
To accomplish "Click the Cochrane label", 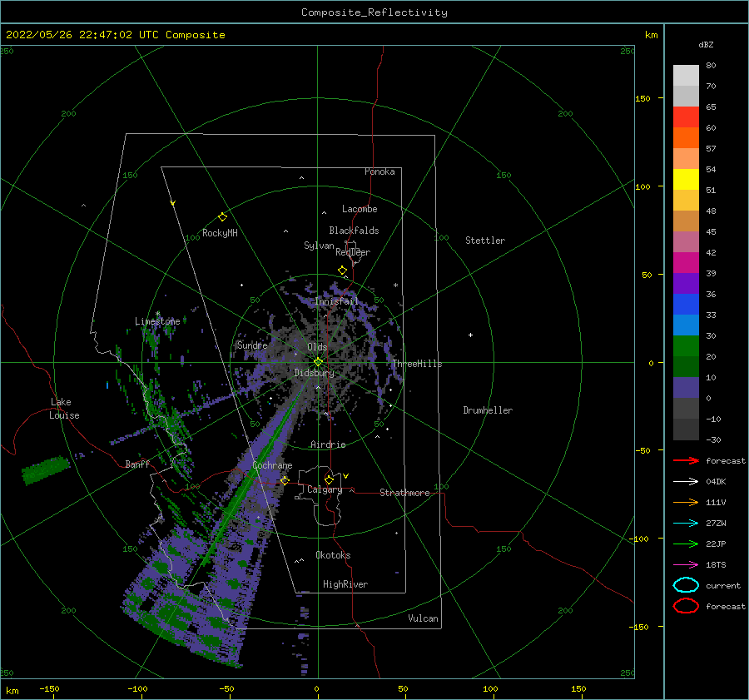I will [272, 465].
